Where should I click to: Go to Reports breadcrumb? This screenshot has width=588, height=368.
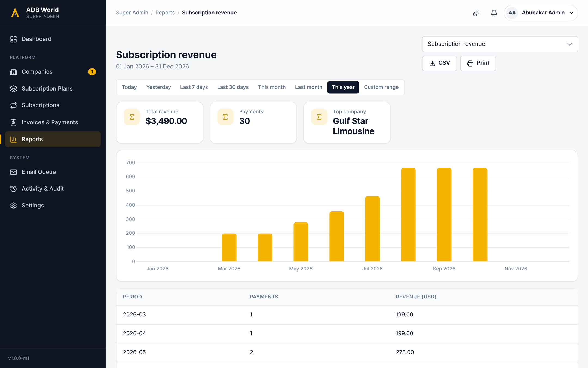pos(165,13)
